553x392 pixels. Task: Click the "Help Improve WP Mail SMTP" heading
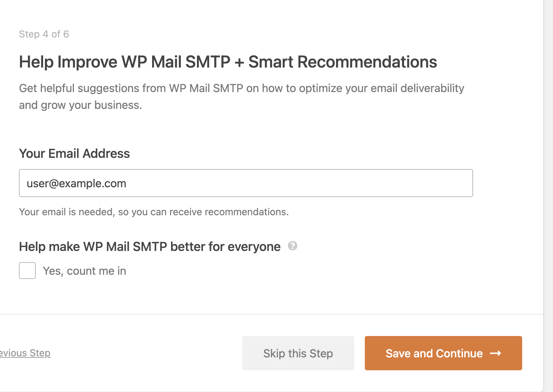pyautogui.click(x=228, y=62)
